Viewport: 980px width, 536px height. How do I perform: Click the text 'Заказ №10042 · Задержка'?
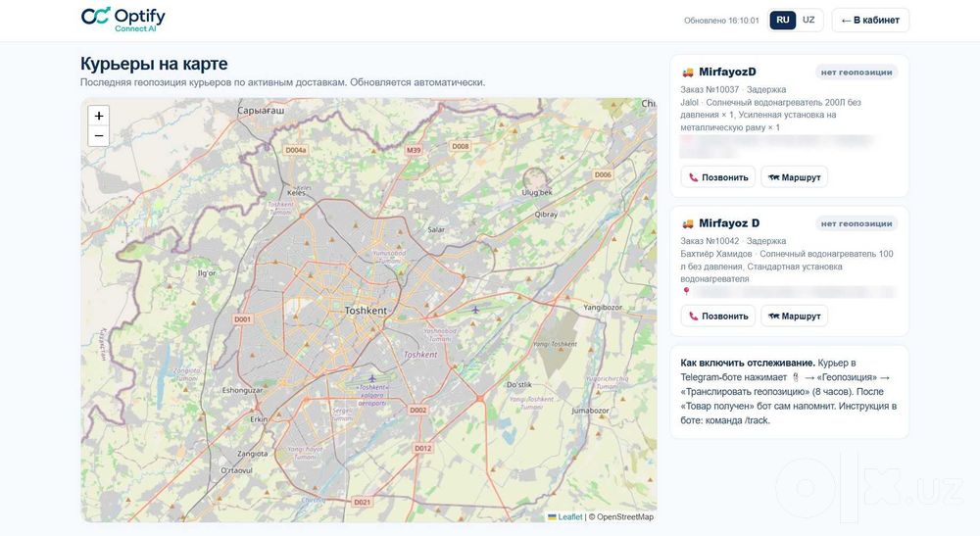pyautogui.click(x=733, y=240)
